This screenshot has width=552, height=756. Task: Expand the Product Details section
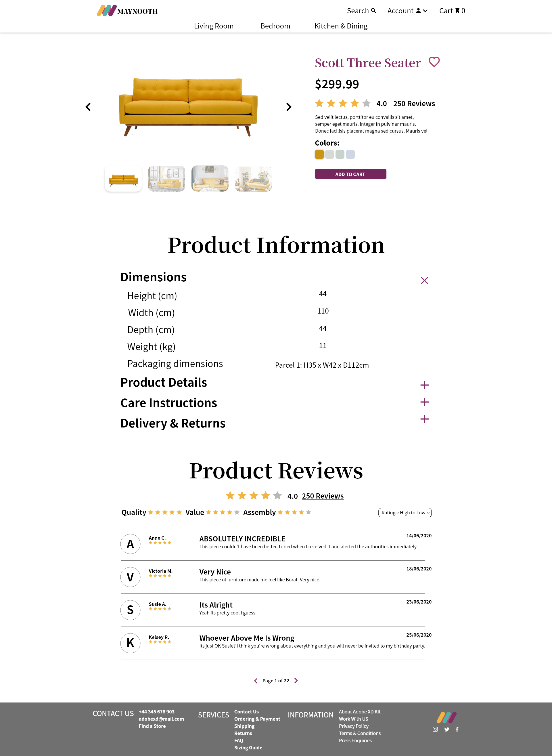[425, 385]
